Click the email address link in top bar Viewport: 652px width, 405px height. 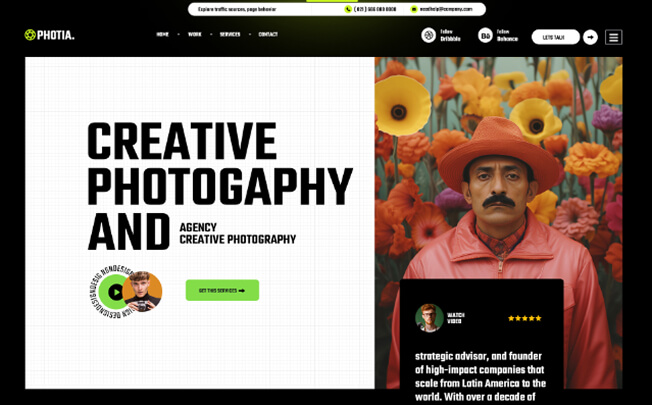click(x=446, y=9)
